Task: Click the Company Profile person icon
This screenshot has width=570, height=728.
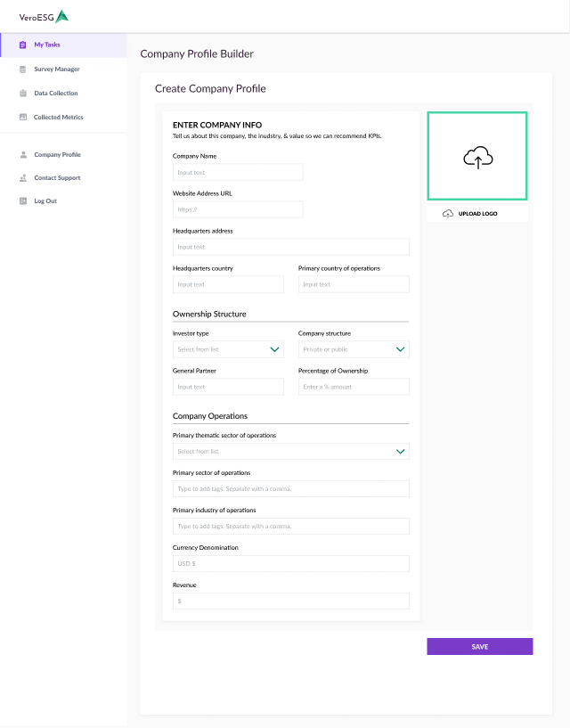Action: pos(23,155)
